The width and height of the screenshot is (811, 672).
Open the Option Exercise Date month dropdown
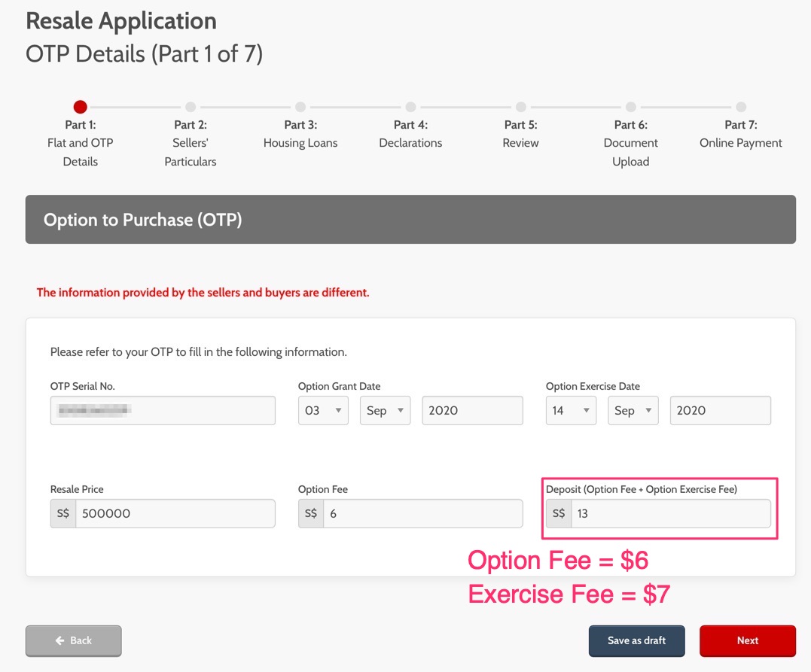[x=633, y=410]
